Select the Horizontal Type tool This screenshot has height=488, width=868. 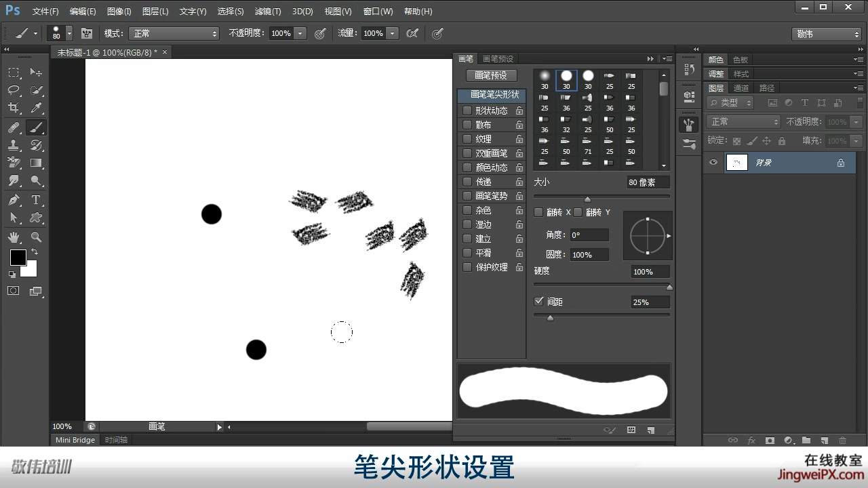(36, 200)
